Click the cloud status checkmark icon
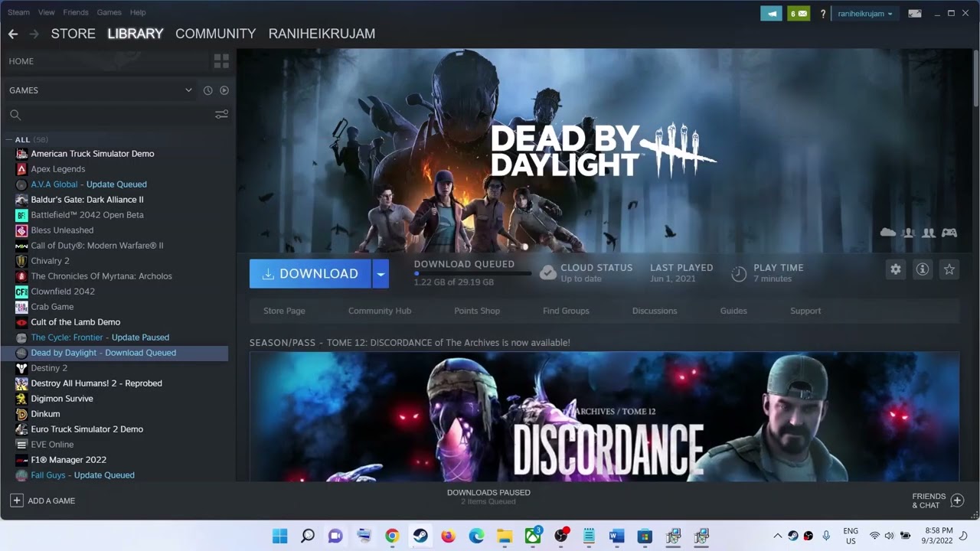This screenshot has height=551, width=980. click(x=547, y=272)
